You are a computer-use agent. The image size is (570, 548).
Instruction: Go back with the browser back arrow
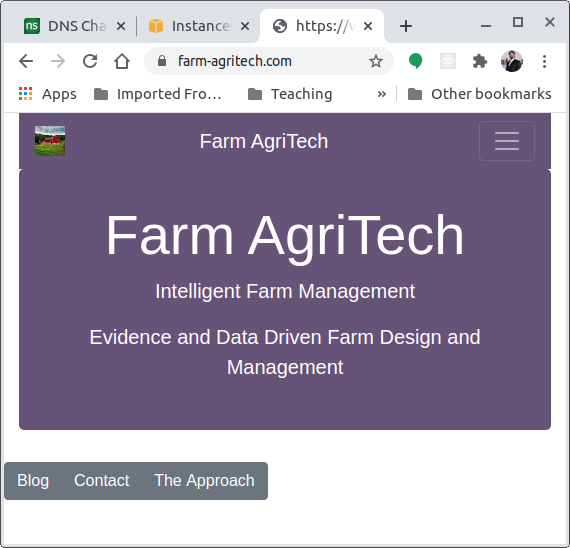click(26, 61)
